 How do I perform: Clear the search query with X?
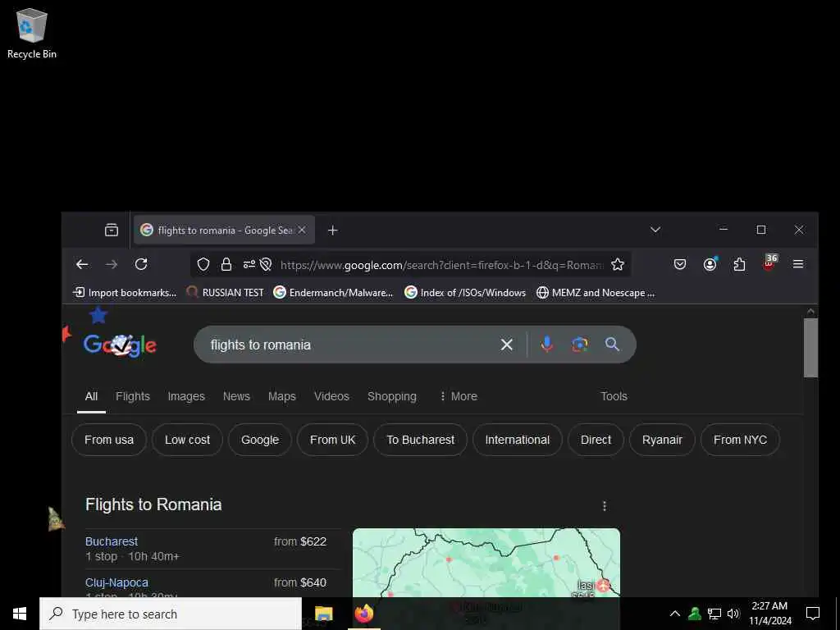pyautogui.click(x=507, y=345)
